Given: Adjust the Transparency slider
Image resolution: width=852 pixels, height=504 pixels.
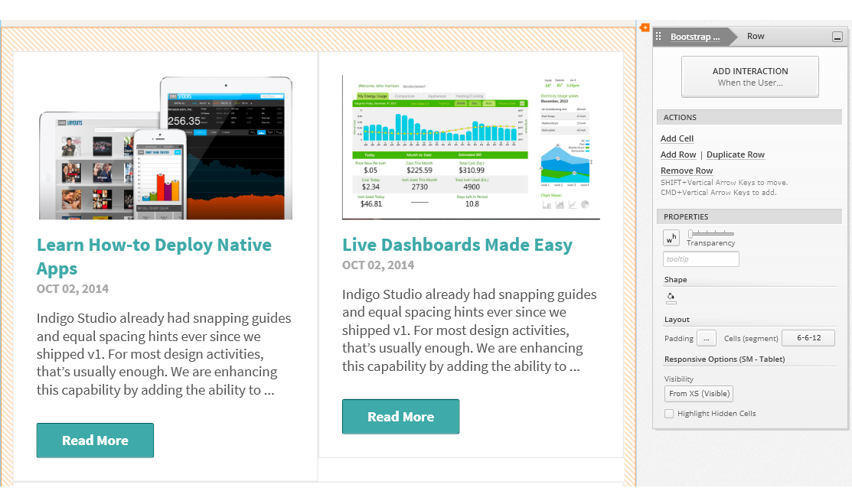Looking at the screenshot, I should pyautogui.click(x=691, y=233).
